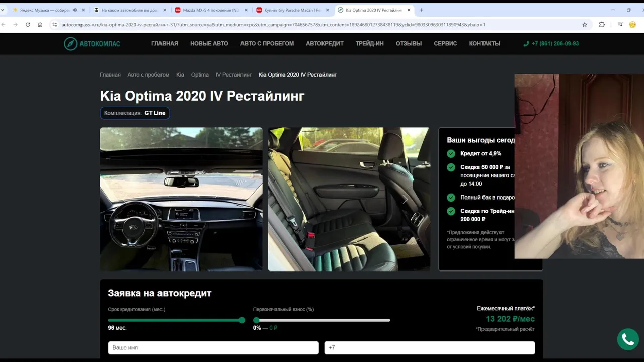644x362 pixels.
Task: Show next photo with gallery arrow
Action: click(406, 200)
